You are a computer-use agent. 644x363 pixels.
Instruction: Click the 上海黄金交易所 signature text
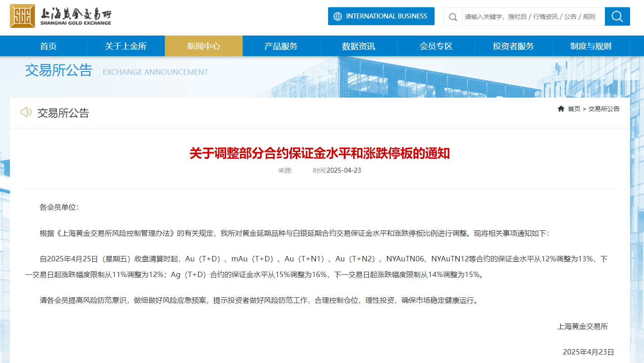pos(583,327)
